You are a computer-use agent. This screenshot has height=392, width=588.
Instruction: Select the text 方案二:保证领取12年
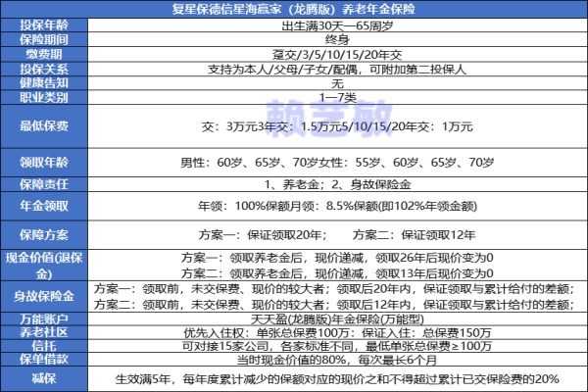414,235
